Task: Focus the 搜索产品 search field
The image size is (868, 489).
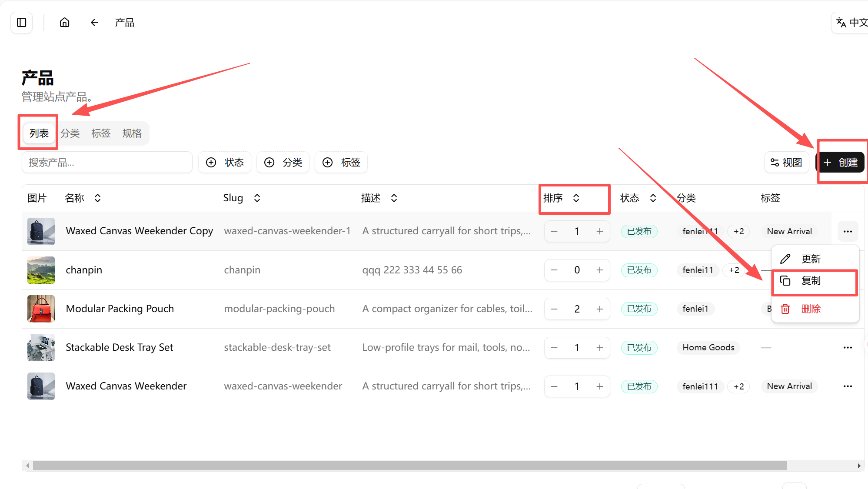Action: tap(107, 163)
